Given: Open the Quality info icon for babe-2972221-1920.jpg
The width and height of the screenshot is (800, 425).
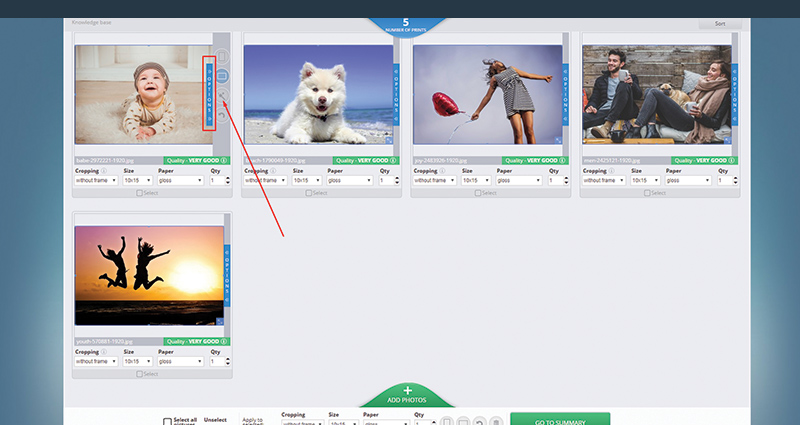Looking at the screenshot, I should coord(223,160).
